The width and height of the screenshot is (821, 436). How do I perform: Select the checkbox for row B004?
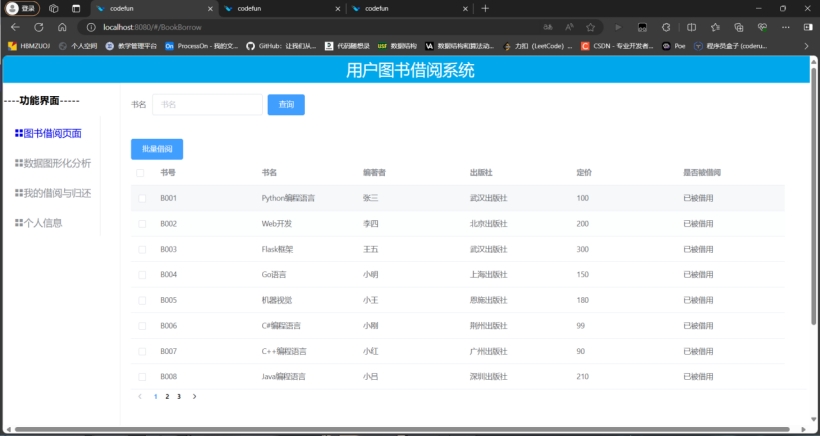point(142,274)
